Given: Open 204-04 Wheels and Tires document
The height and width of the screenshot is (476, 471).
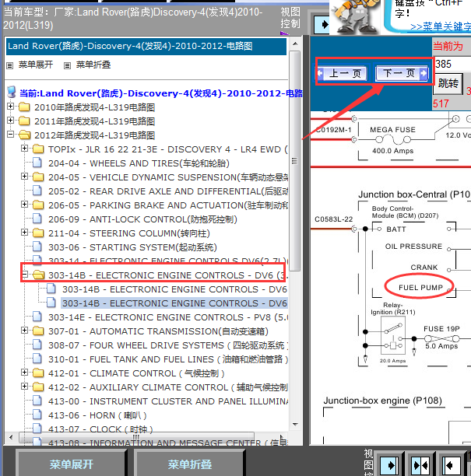Looking at the screenshot, I should tap(139, 163).
